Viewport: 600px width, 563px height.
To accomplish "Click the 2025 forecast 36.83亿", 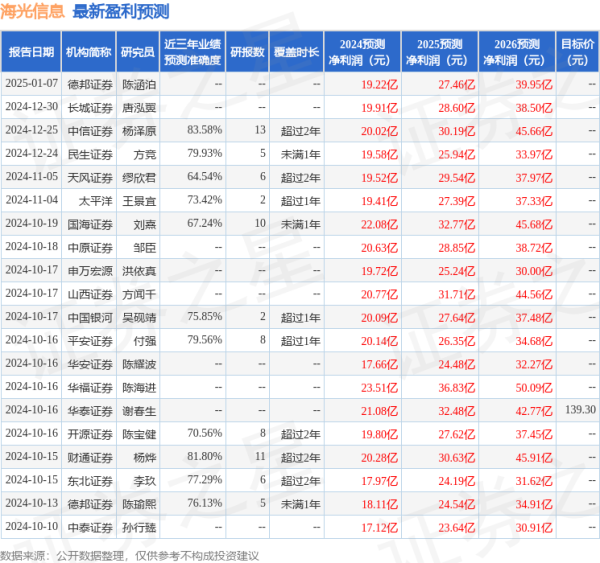I will point(457,388).
